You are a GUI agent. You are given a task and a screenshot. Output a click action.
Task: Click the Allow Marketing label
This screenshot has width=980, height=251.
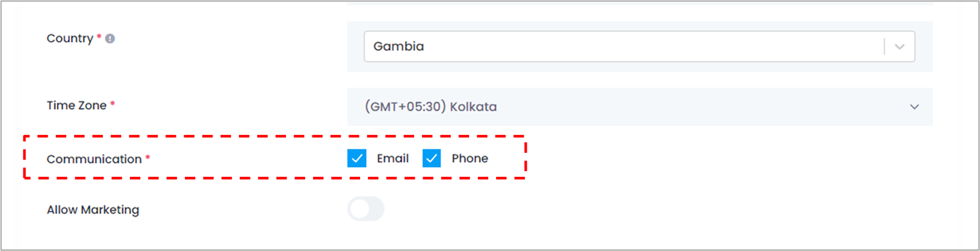pos(93,210)
